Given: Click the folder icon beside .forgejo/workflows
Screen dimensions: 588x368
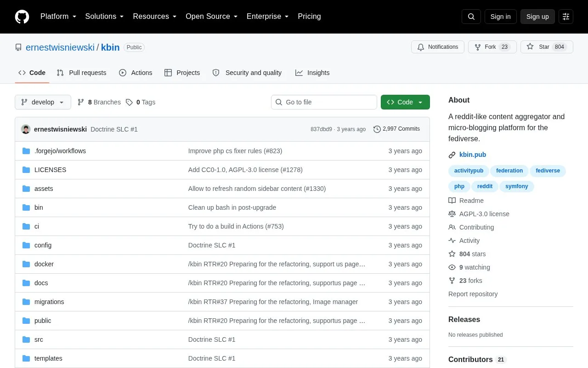Looking at the screenshot, I should (26, 151).
